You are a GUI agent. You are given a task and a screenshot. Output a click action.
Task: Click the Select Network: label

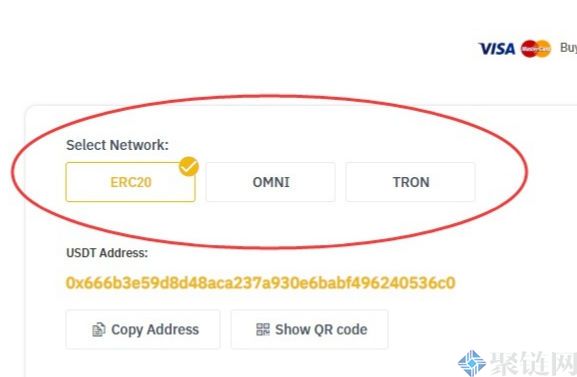click(x=117, y=145)
